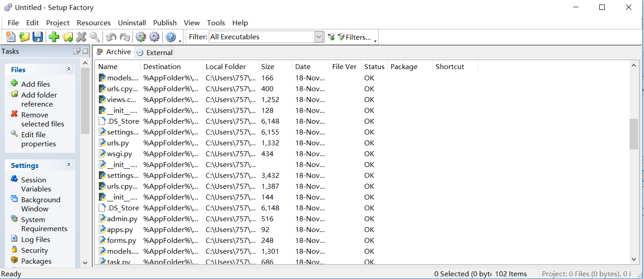Image resolution: width=644 pixels, height=279 pixels.
Task: Sort the file list by the Name column header
Action: [118, 66]
